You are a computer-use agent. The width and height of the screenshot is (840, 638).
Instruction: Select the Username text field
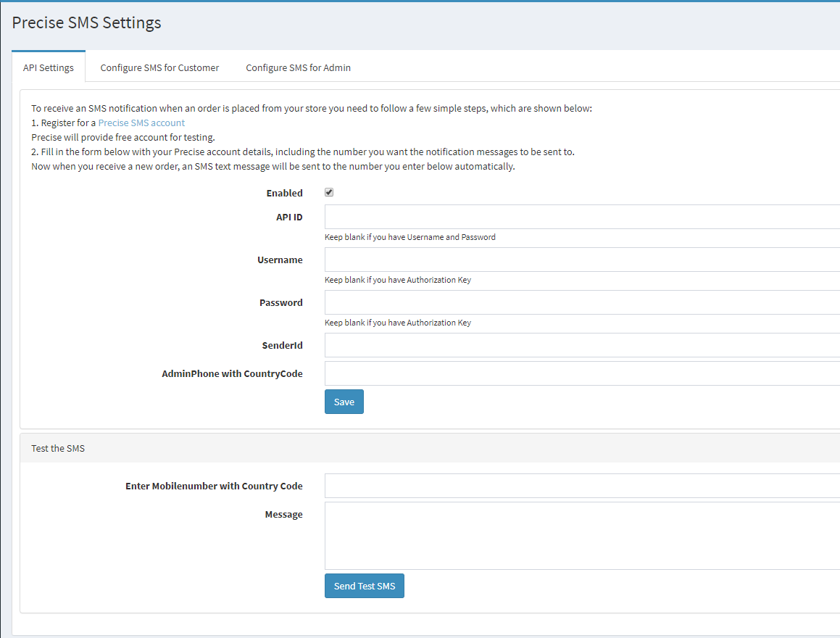tap(582, 260)
